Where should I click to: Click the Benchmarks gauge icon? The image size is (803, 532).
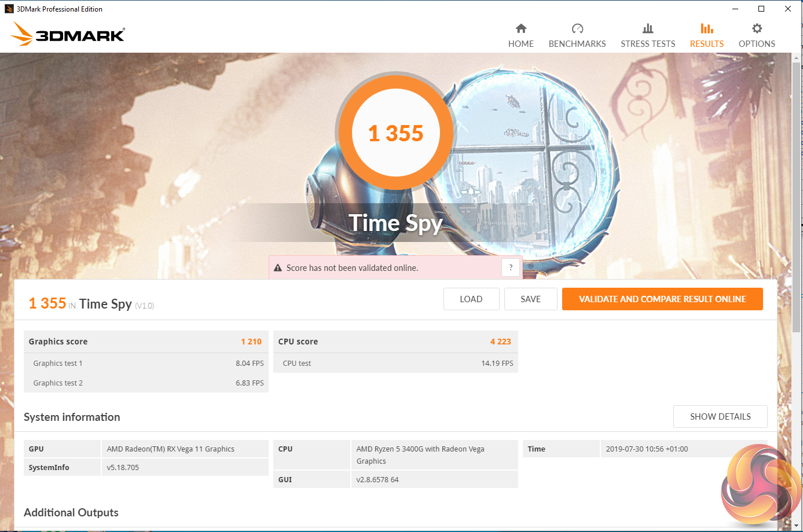tap(577, 28)
